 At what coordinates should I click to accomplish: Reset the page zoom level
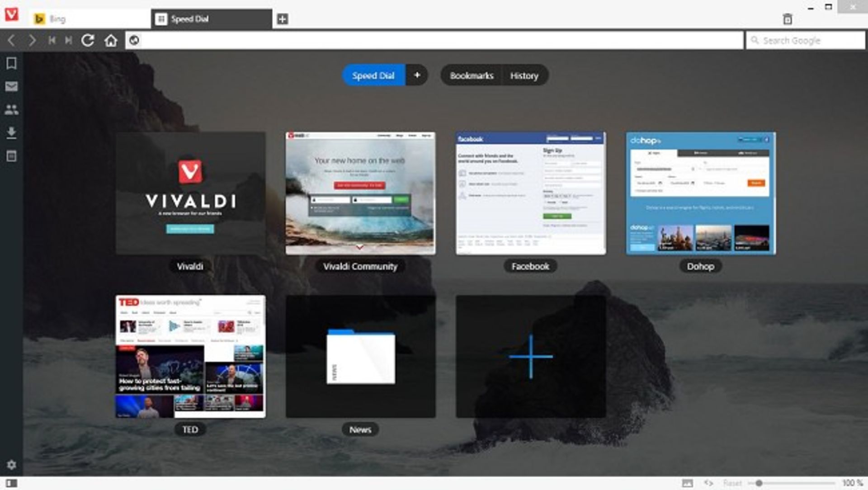click(732, 483)
